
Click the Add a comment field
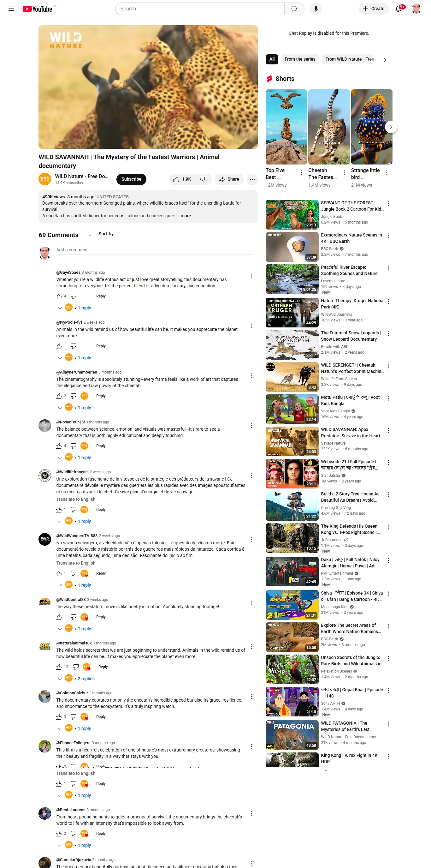click(x=155, y=250)
